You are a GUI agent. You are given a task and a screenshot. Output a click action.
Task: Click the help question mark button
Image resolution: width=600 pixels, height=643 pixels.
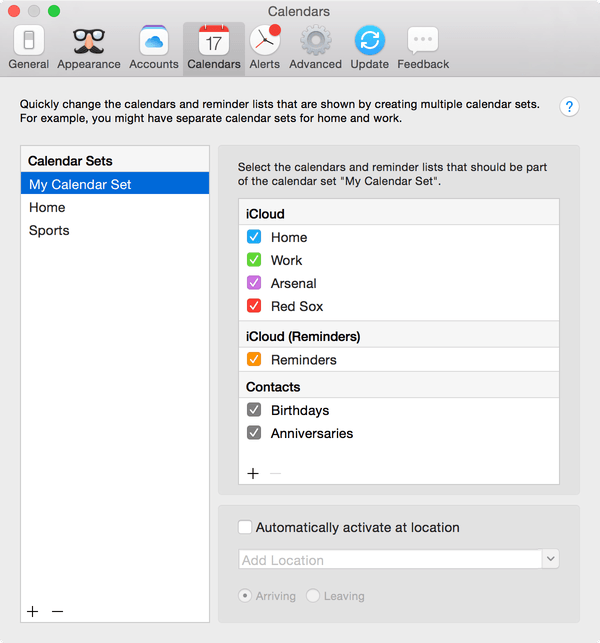[x=569, y=107]
